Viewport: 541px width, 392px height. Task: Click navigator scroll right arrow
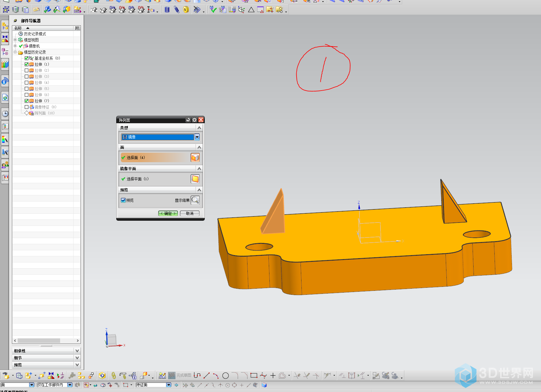point(78,340)
